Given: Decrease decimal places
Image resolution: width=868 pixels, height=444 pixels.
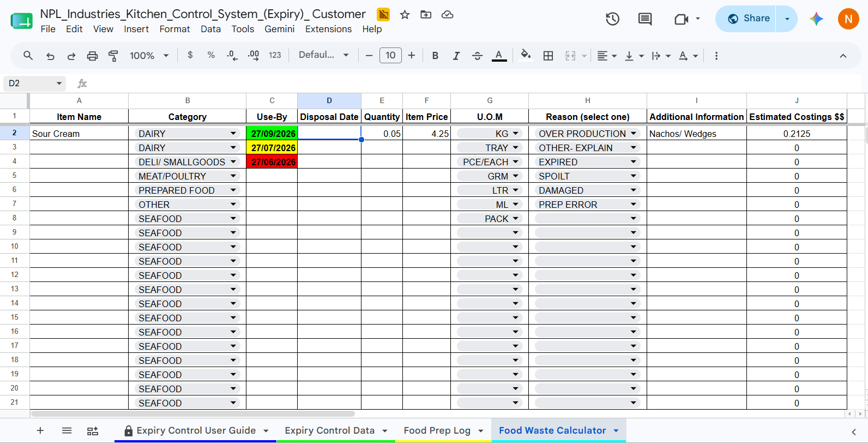Looking at the screenshot, I should (x=232, y=55).
